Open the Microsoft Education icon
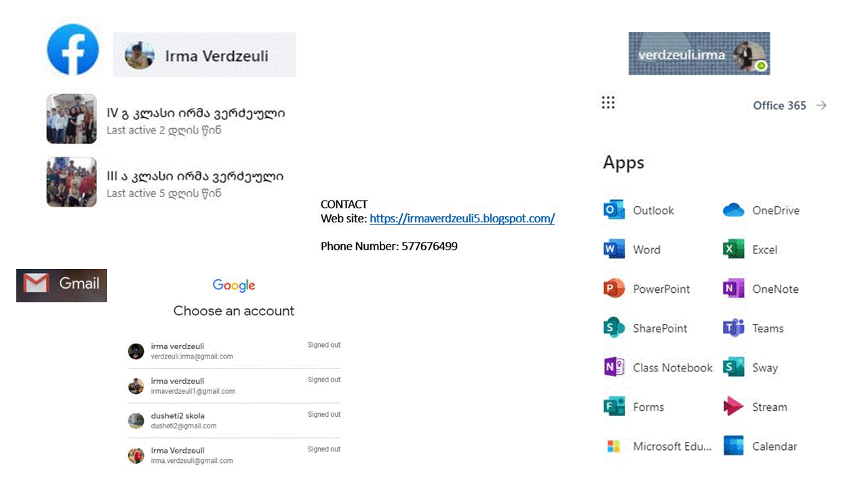The image size is (868, 488). 614,446
